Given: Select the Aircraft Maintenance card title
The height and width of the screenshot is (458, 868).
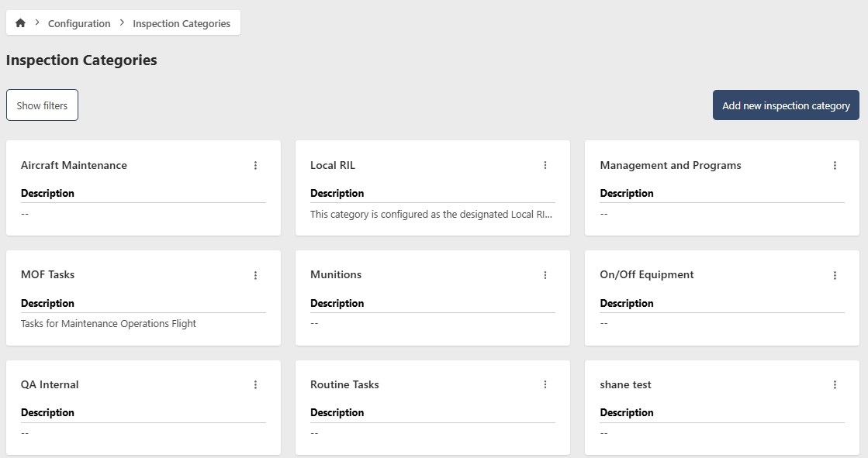Looking at the screenshot, I should pyautogui.click(x=74, y=165).
